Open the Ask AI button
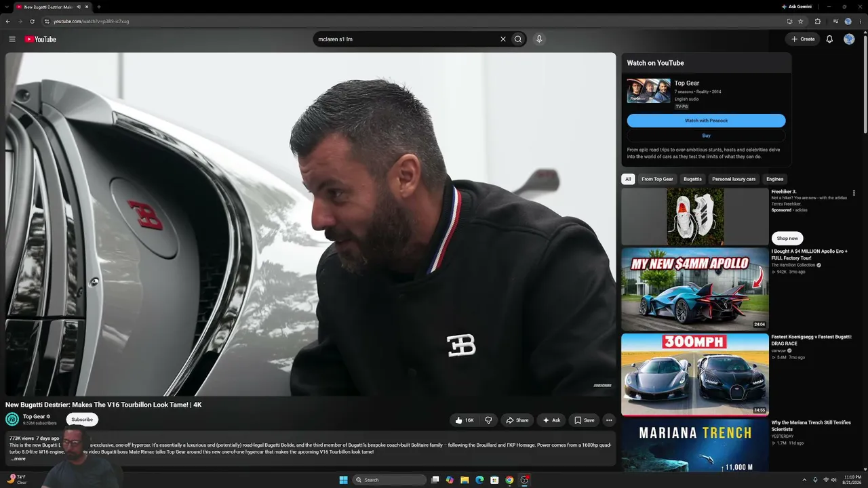 (x=551, y=420)
